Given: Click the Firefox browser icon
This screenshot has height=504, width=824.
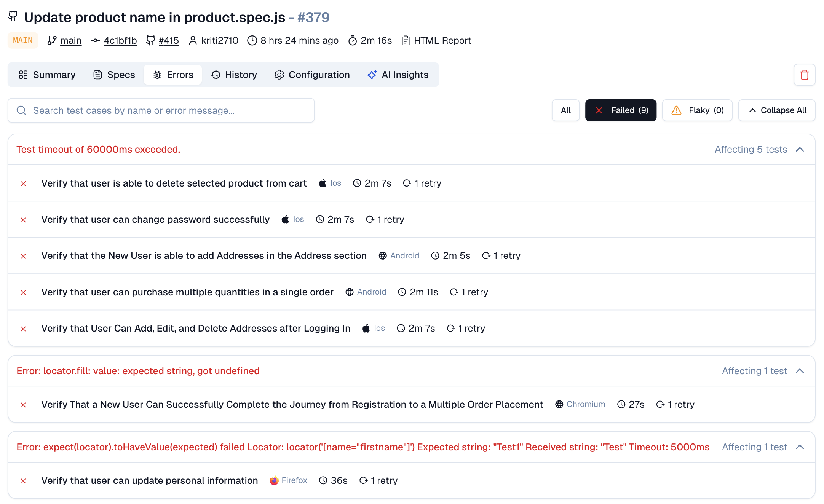Looking at the screenshot, I should (274, 480).
